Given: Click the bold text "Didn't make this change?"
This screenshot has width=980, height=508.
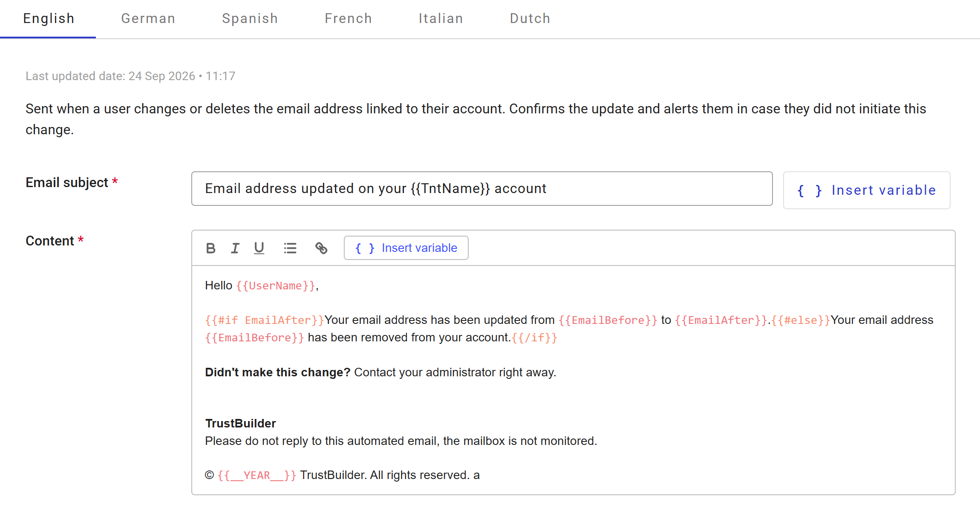Looking at the screenshot, I should pos(277,372).
